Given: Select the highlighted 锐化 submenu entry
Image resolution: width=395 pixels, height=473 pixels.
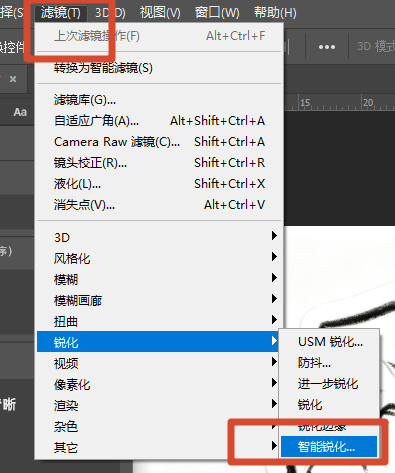Looking at the screenshot, I should [157, 342].
